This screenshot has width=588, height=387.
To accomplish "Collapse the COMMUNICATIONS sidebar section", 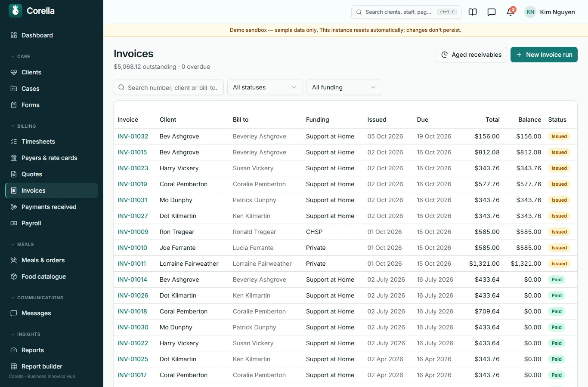I will [37, 298].
